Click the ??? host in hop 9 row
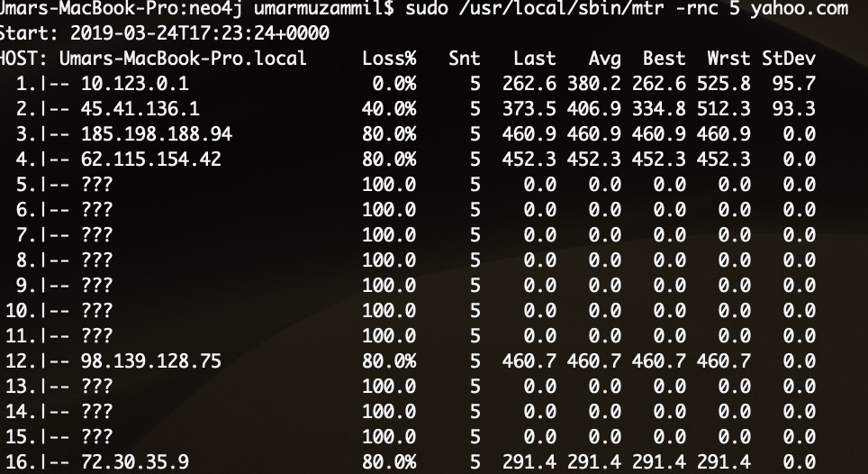Screen dimensions: 868x474 (97, 285)
